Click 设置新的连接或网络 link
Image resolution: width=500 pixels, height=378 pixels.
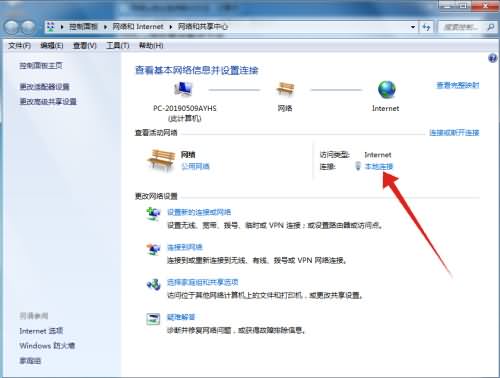pyautogui.click(x=199, y=212)
